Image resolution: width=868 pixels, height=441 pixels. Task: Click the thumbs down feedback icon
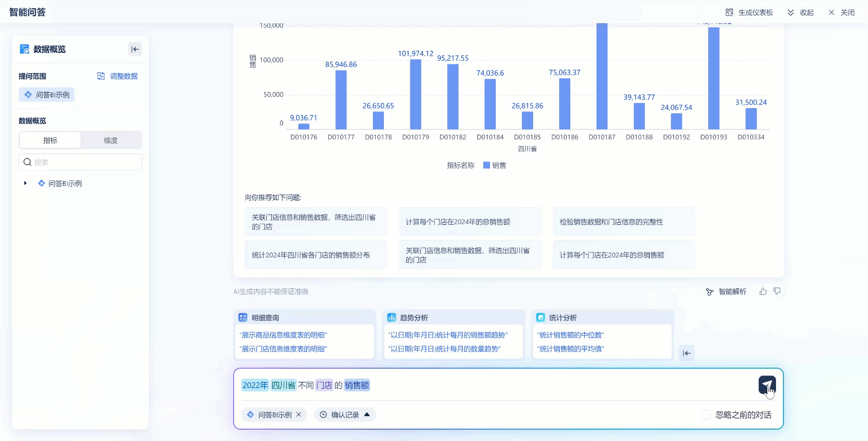(x=777, y=292)
